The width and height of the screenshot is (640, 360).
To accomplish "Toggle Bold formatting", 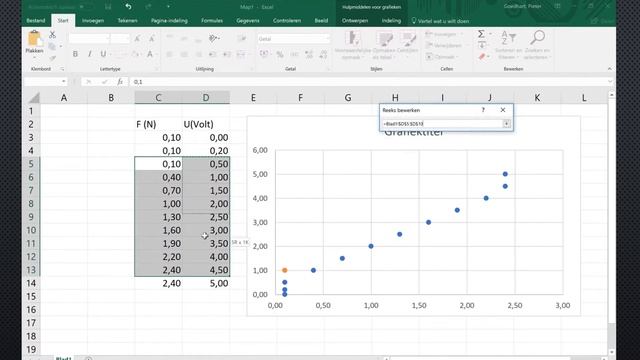I will coord(75,54).
